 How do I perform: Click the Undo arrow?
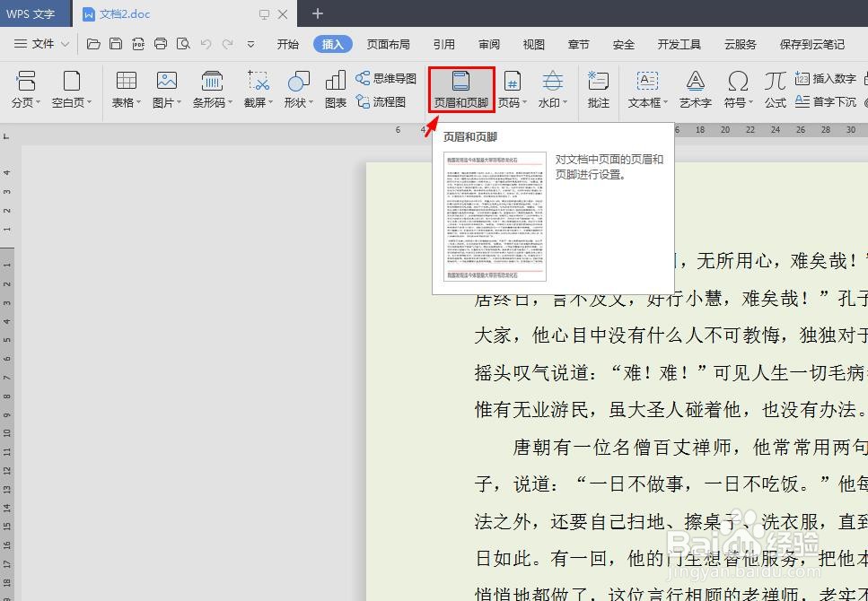coord(206,44)
